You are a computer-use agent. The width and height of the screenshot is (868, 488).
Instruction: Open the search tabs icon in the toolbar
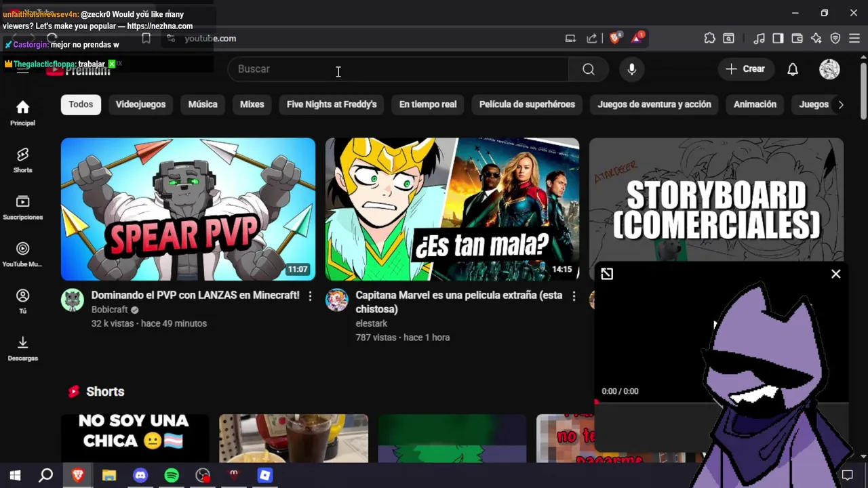tap(728, 39)
